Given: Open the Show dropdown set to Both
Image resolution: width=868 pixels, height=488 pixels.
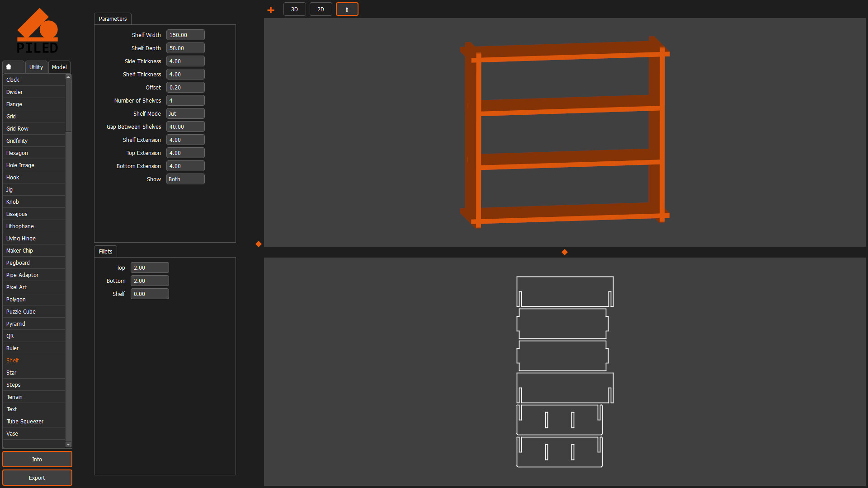Looking at the screenshot, I should [185, 179].
